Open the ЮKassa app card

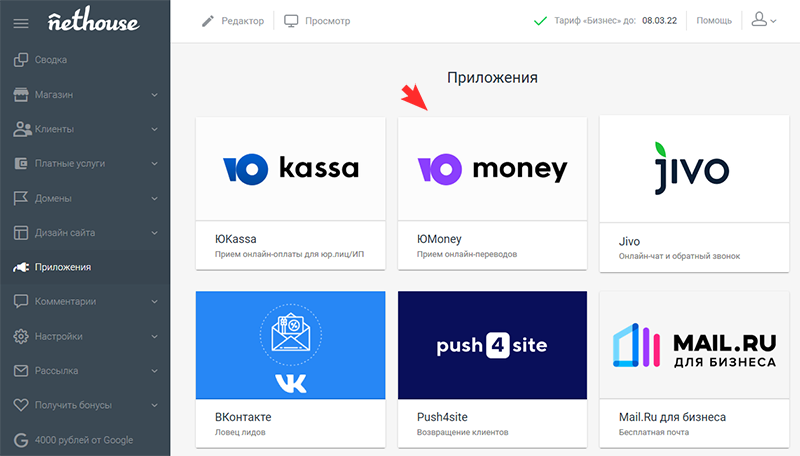(x=290, y=193)
